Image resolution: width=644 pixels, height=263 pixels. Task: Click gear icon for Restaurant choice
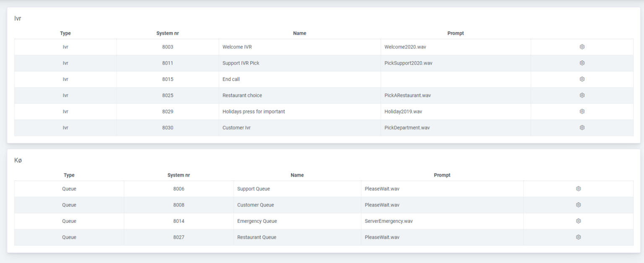click(582, 95)
